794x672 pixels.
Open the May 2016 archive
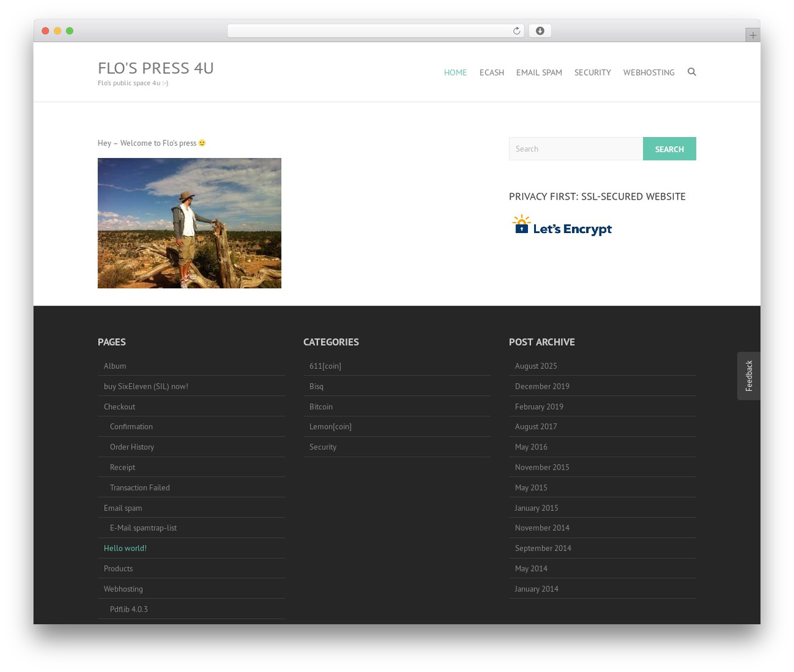[531, 447]
